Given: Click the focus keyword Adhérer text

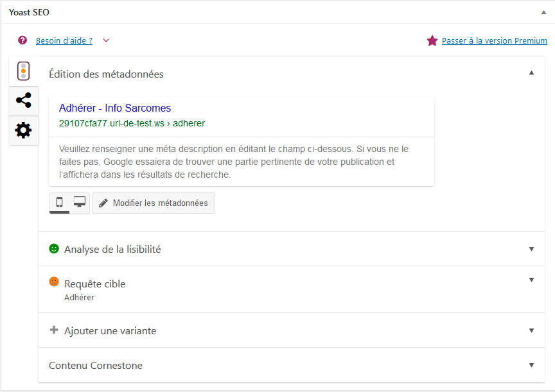Looking at the screenshot, I should pyautogui.click(x=79, y=297).
